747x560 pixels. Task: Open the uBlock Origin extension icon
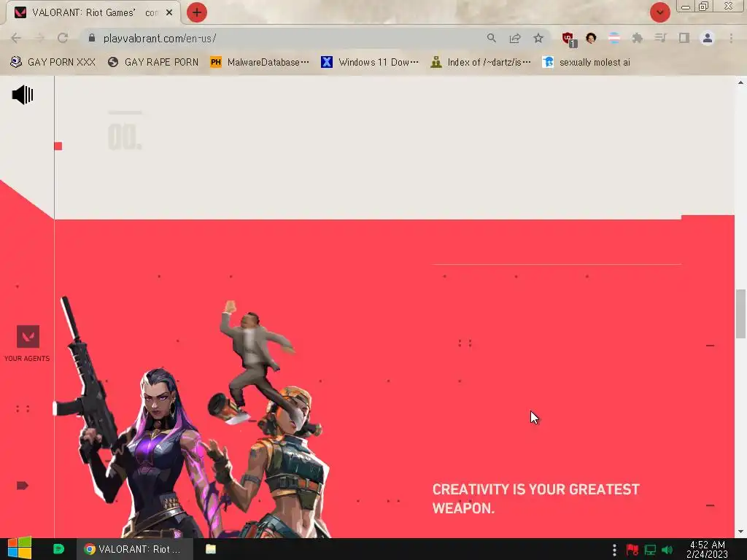point(568,39)
